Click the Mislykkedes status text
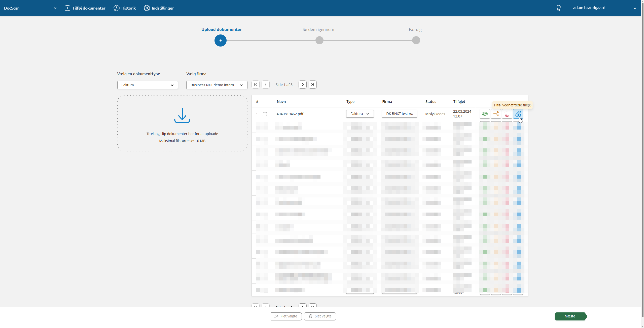The width and height of the screenshot is (644, 328). coord(435,114)
